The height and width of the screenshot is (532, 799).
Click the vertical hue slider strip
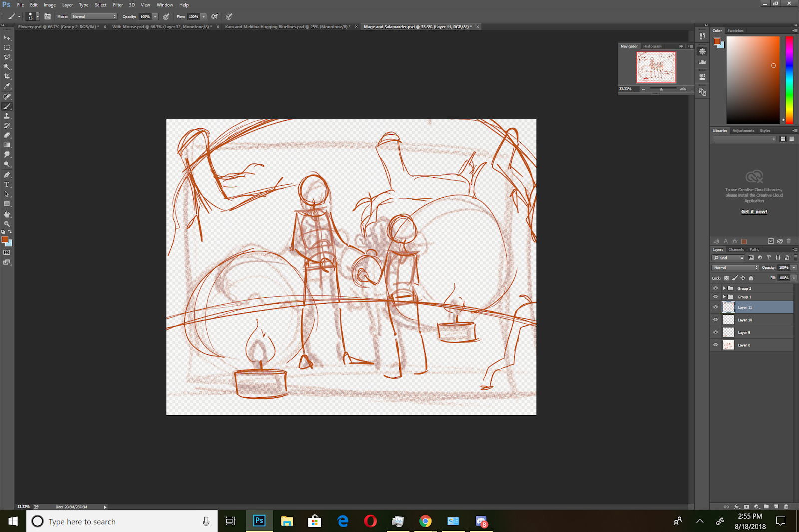click(x=789, y=80)
